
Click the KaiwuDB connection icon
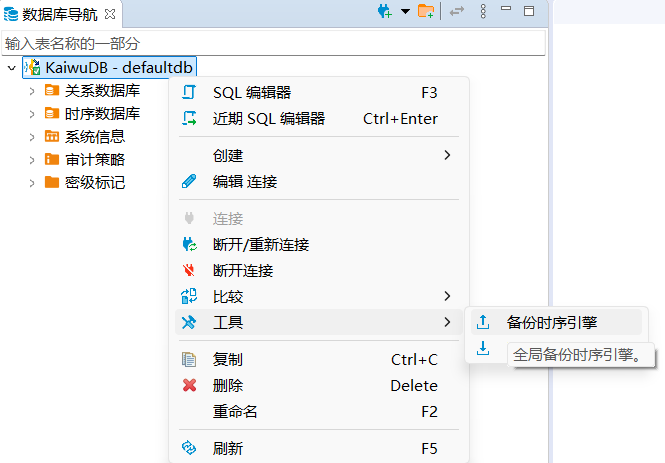[x=32, y=67]
